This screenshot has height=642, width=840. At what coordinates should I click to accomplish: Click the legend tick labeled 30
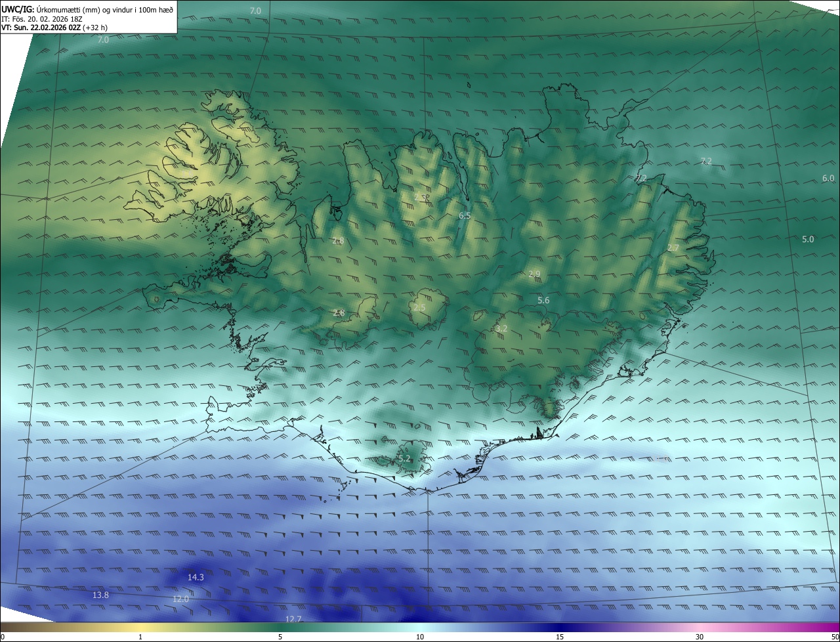(x=700, y=637)
